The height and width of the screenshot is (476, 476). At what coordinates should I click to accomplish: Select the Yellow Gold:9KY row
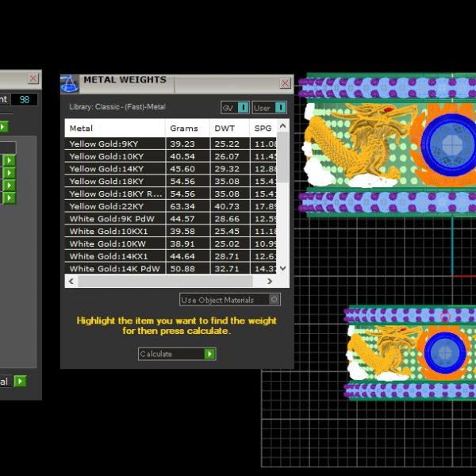click(171, 144)
